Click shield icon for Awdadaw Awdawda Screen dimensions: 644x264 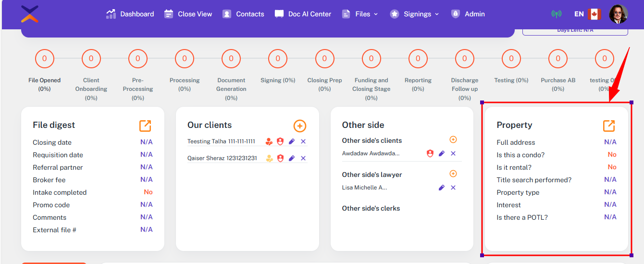pos(430,153)
